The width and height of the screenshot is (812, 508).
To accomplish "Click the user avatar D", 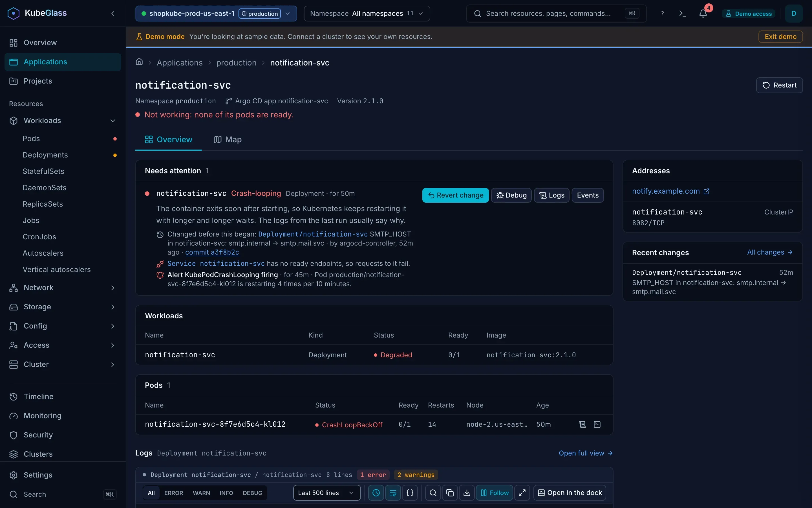I will [794, 14].
